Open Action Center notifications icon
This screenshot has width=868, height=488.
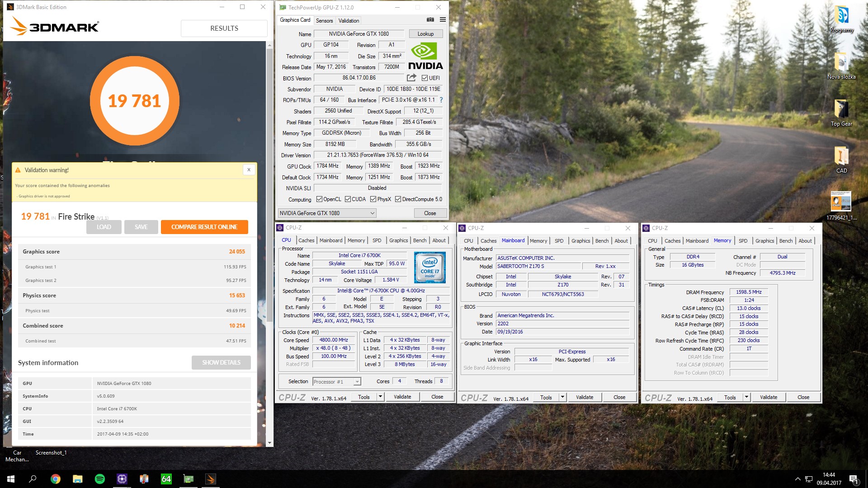[853, 479]
